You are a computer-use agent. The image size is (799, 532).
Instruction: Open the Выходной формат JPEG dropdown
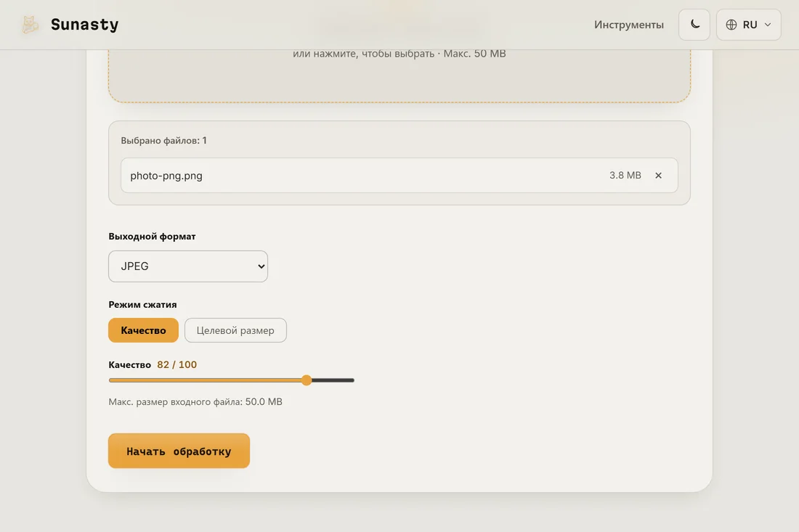pyautogui.click(x=188, y=266)
